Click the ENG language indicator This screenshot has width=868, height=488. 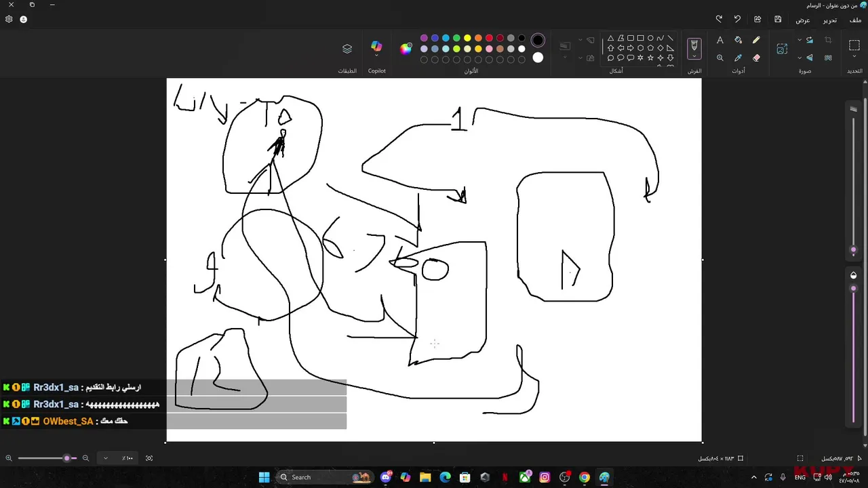tap(800, 477)
